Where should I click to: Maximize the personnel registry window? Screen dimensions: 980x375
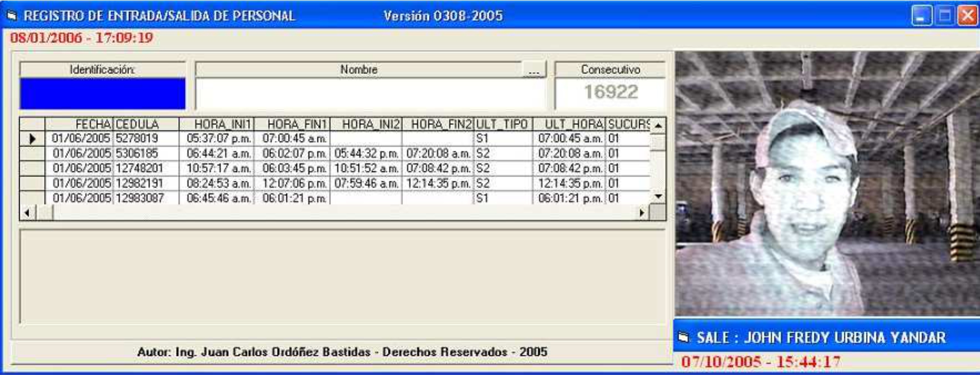point(944,16)
